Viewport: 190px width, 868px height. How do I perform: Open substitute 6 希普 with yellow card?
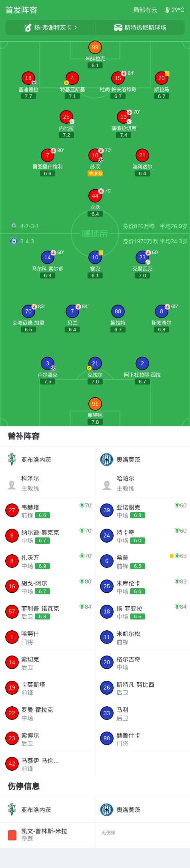(x=142, y=561)
